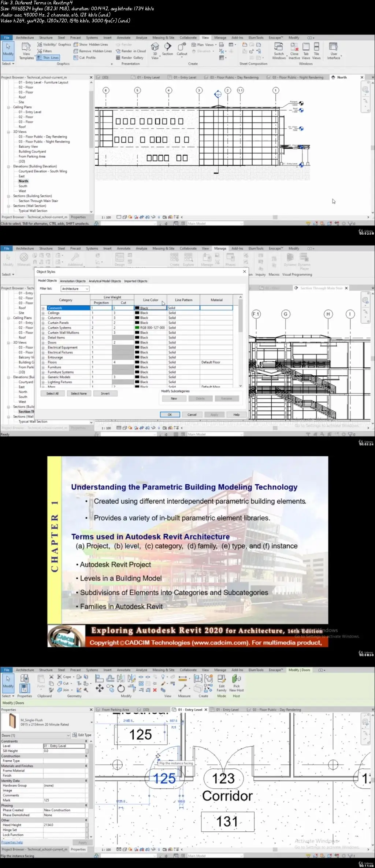Expand the Curtain Panels category row
This screenshot has height=868, width=375.
43,323
